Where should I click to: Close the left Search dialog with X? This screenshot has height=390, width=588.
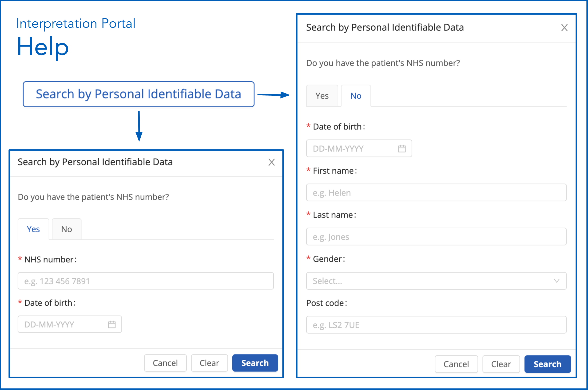click(271, 162)
